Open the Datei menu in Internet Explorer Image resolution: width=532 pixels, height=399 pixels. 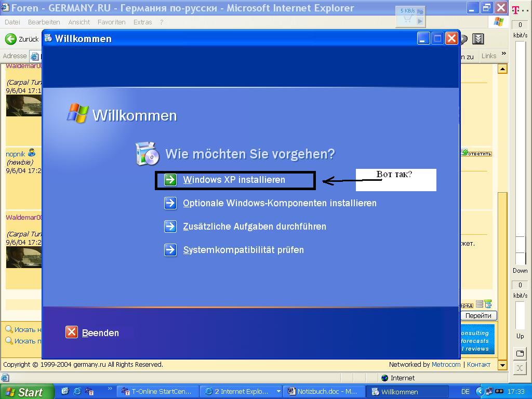point(12,22)
